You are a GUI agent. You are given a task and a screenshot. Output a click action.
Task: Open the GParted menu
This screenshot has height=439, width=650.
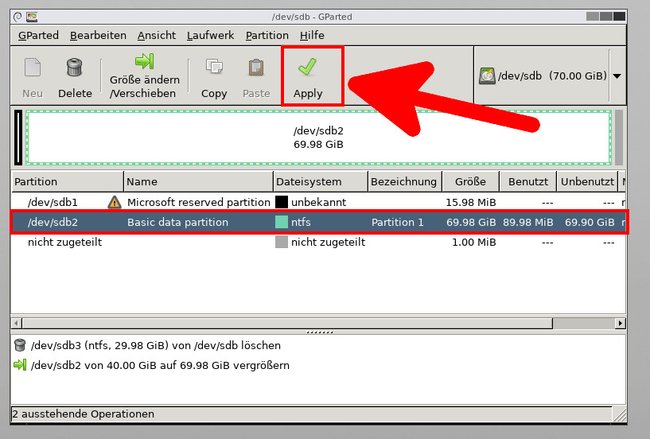pos(38,35)
